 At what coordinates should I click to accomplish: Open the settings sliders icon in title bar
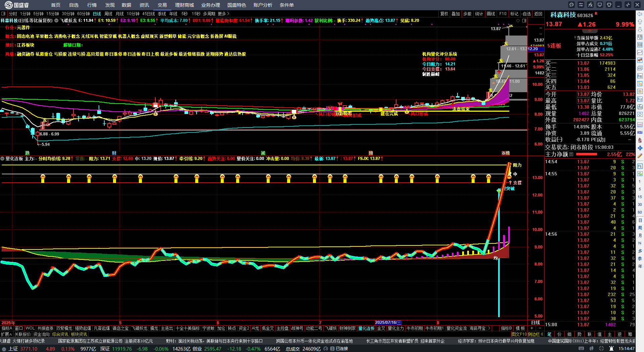(581, 5)
